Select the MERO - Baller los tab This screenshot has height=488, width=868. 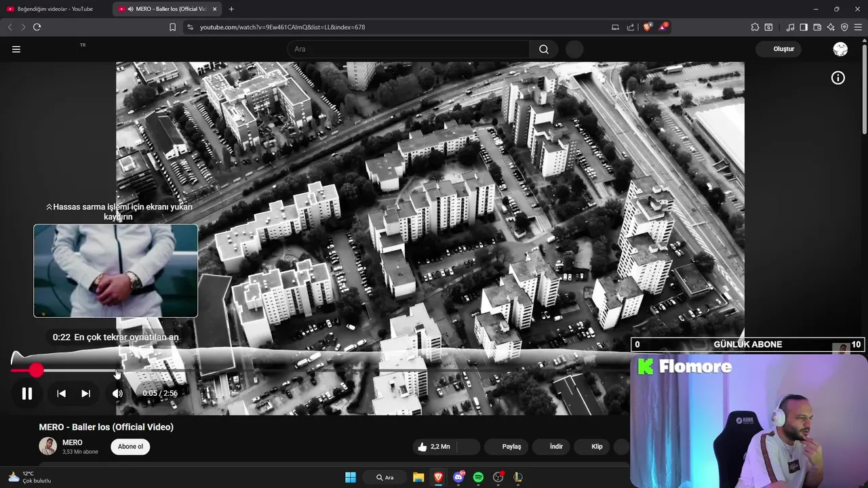[166, 9]
